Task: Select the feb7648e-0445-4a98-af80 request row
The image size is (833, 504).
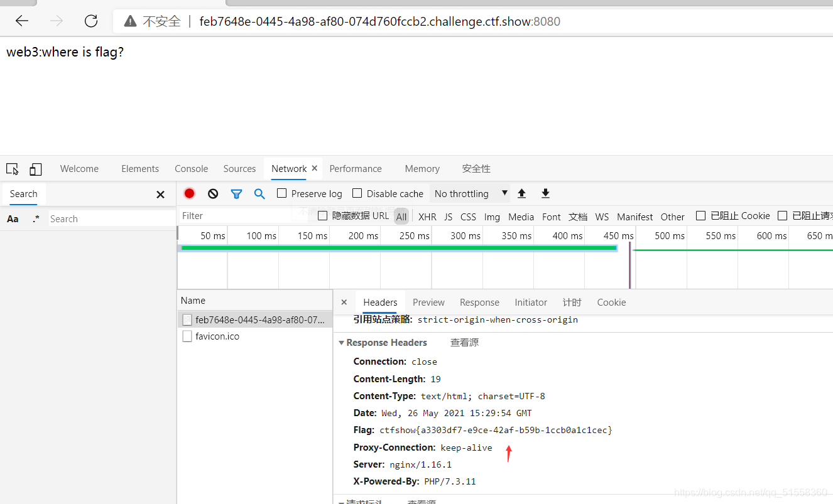Action: [254, 319]
